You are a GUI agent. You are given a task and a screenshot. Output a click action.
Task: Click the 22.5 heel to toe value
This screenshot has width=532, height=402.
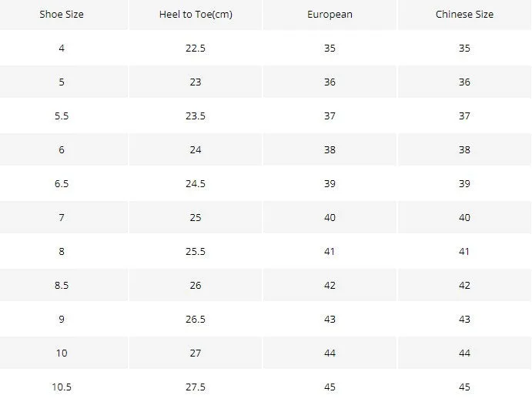[x=196, y=48]
